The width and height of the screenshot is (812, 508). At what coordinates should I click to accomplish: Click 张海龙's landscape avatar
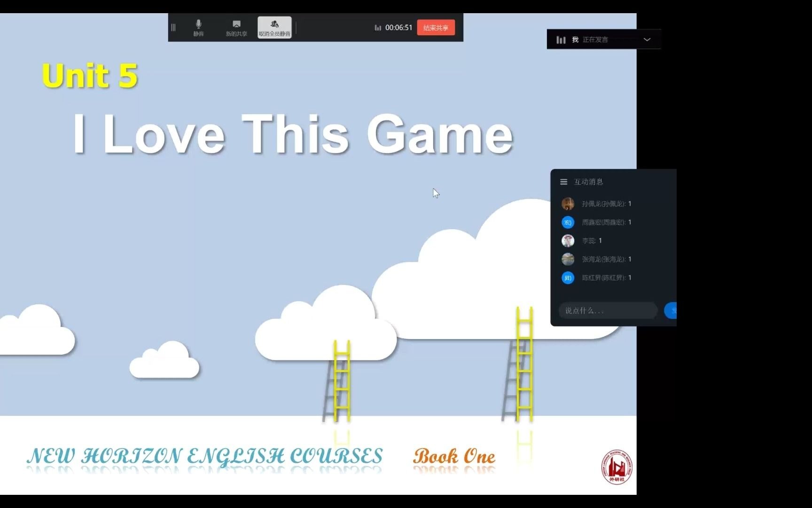point(568,259)
